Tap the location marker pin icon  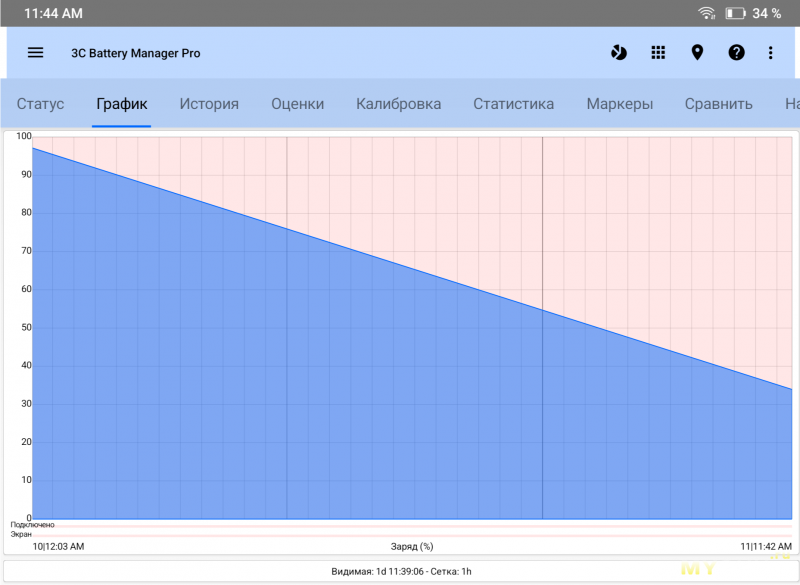697,53
